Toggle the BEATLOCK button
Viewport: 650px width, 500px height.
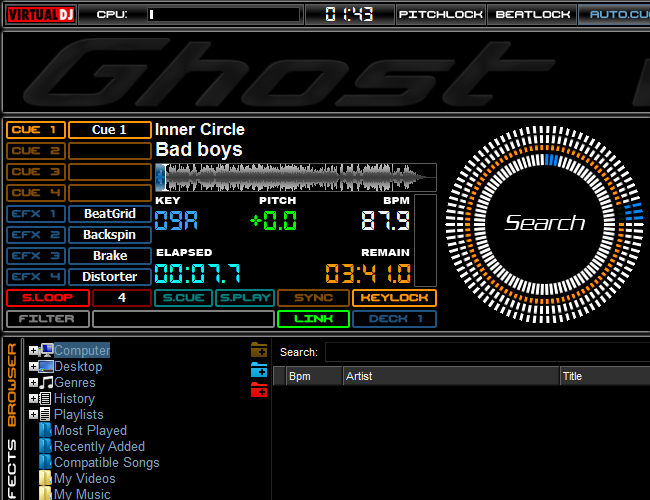pos(532,15)
